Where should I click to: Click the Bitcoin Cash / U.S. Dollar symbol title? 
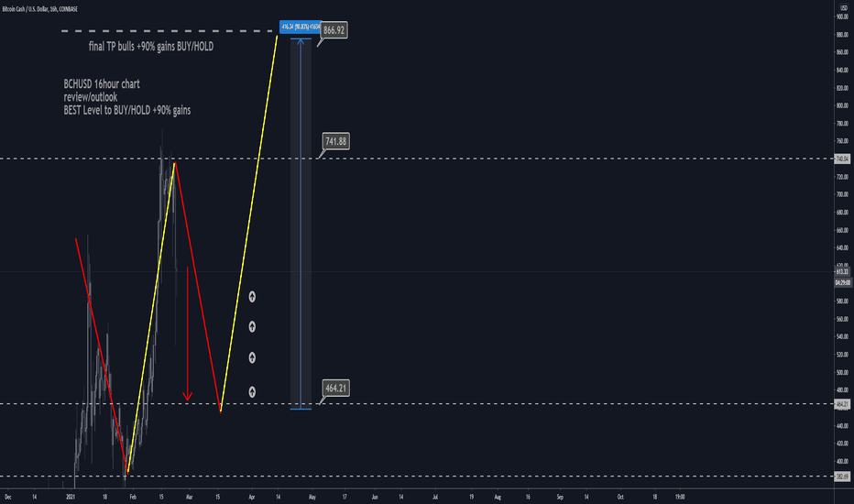tap(39, 9)
